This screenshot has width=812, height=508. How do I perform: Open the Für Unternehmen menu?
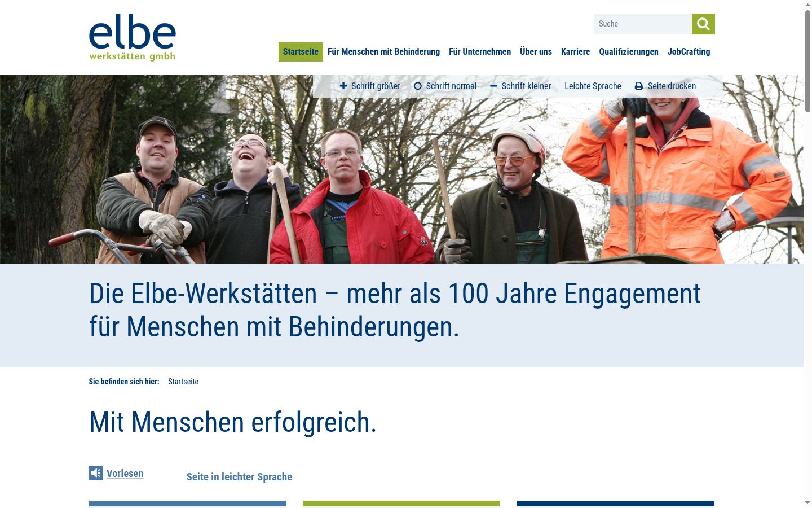click(x=480, y=52)
